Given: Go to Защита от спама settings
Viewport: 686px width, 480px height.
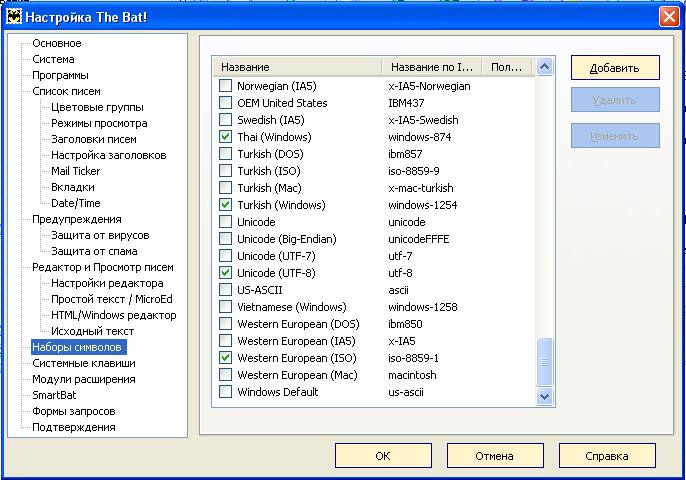Looking at the screenshot, I should pos(94,251).
